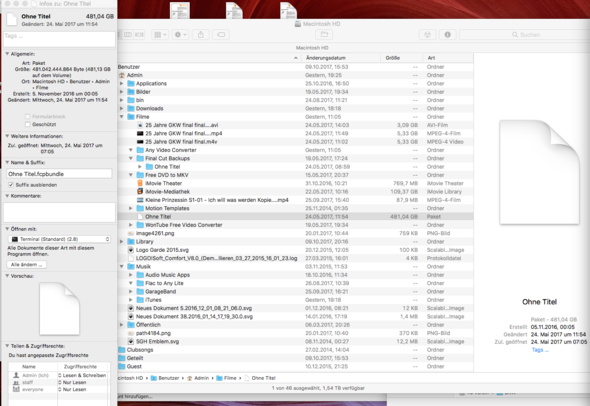Click the Get Info toolbar icon

(447, 35)
